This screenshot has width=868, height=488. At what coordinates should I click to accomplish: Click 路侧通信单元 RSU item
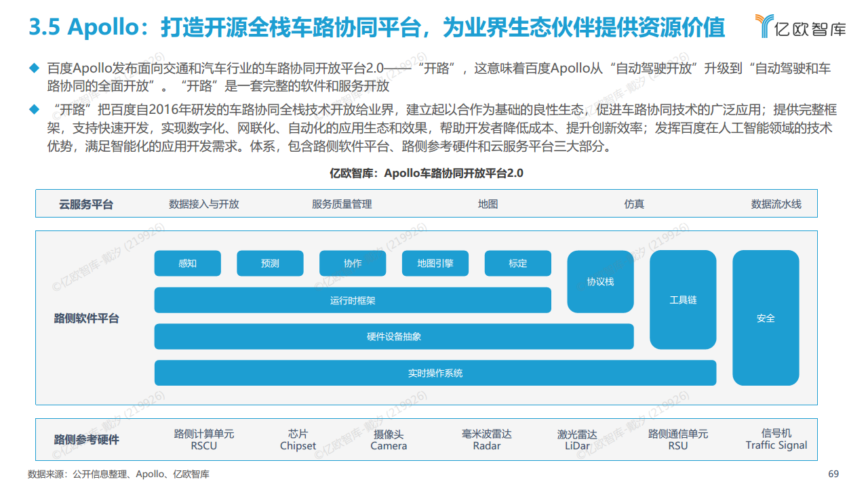678,439
